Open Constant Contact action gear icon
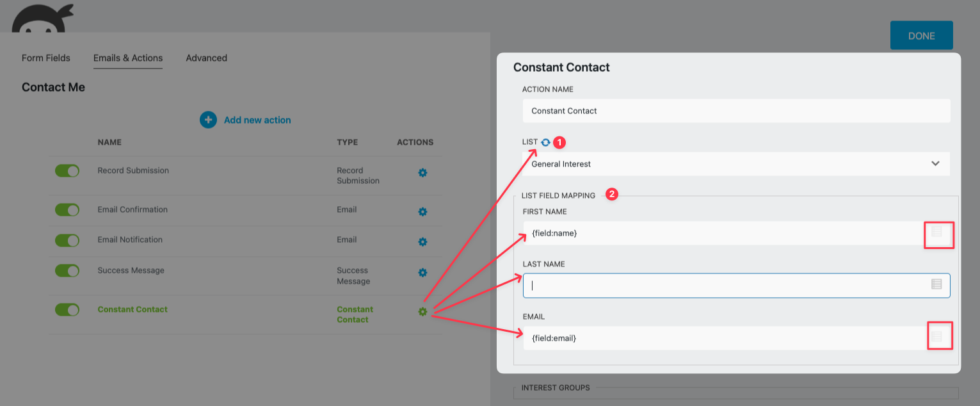This screenshot has height=406, width=980. point(422,312)
